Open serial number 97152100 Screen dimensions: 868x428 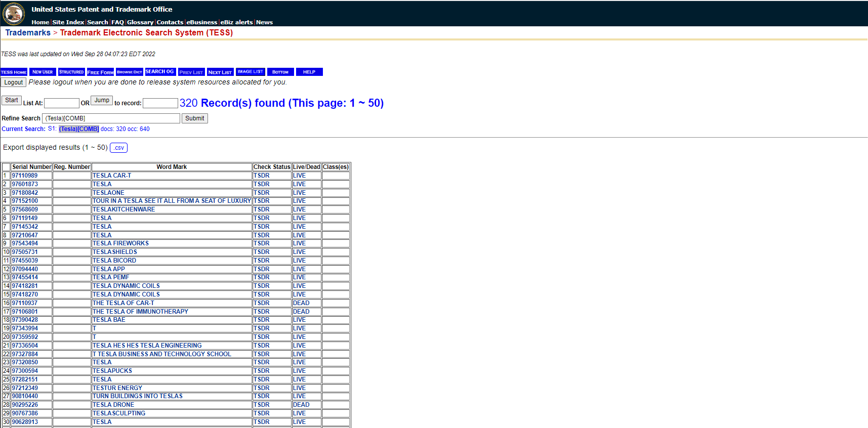(25, 201)
